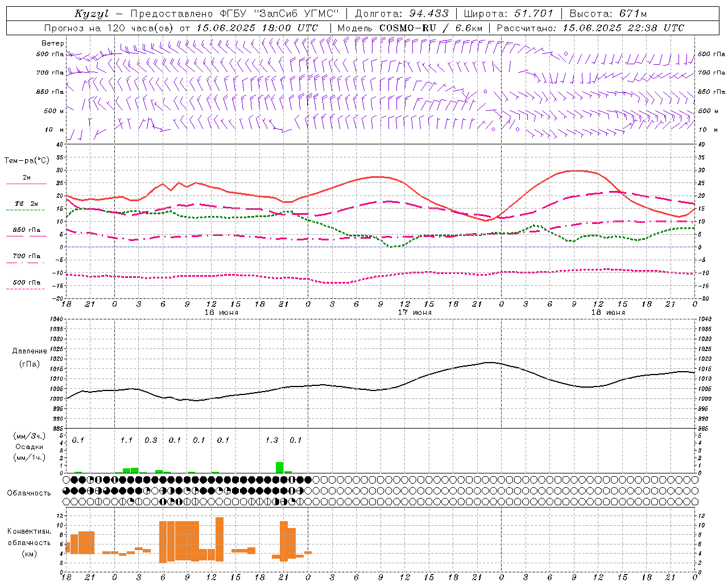Click the 'Давление' pressure panel label
Image resolution: width=728 pixels, height=582 pixels.
tap(30, 351)
